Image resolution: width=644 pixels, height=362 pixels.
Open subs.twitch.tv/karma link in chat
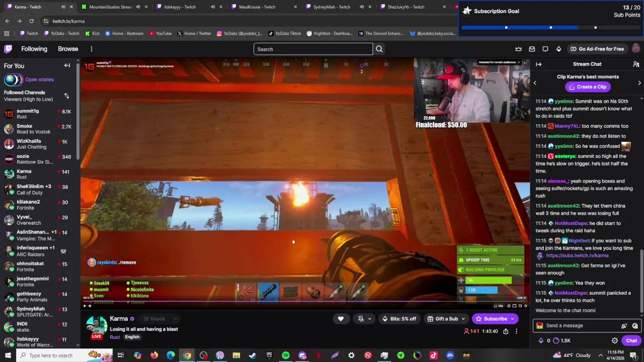point(577,255)
